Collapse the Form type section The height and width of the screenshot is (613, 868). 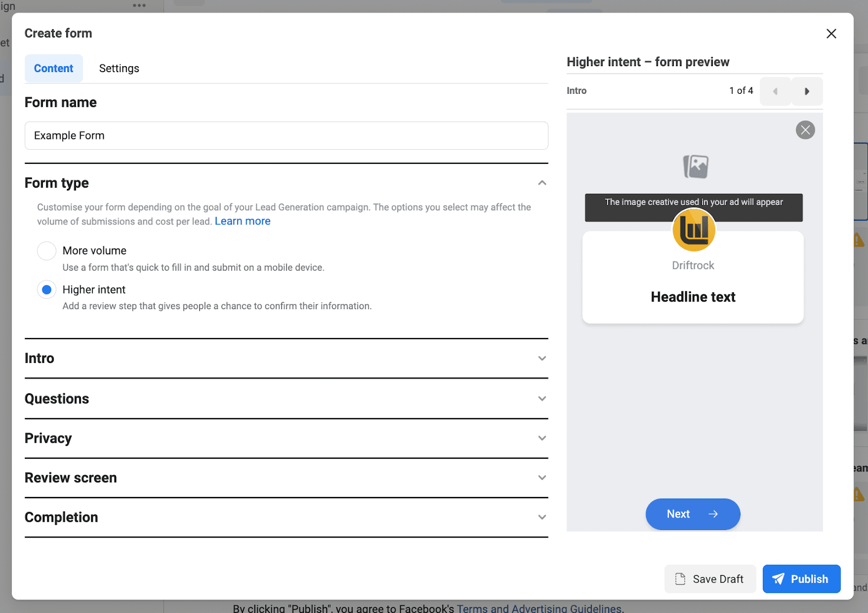pyautogui.click(x=542, y=183)
